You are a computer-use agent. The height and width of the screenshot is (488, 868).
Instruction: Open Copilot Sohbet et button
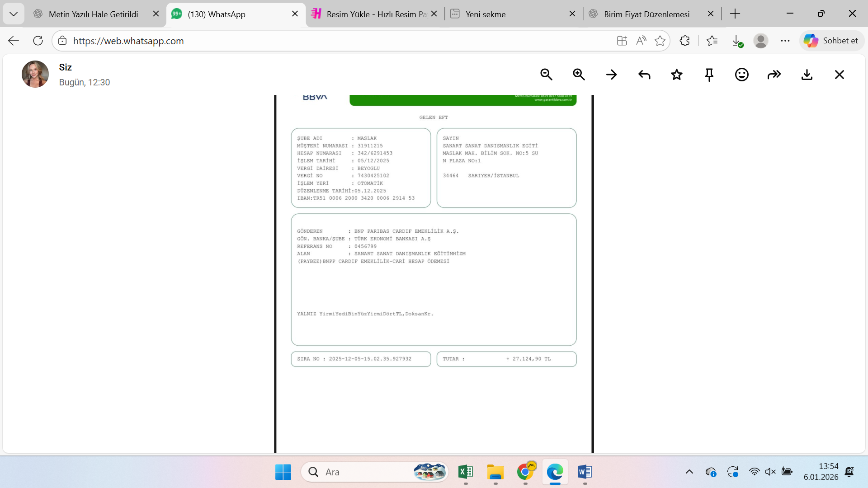click(x=831, y=41)
